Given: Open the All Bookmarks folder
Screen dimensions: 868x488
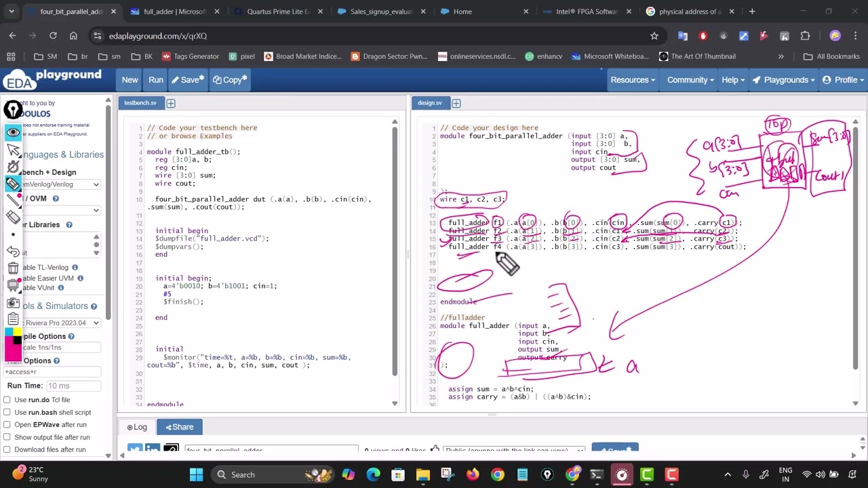Looking at the screenshot, I should point(832,56).
